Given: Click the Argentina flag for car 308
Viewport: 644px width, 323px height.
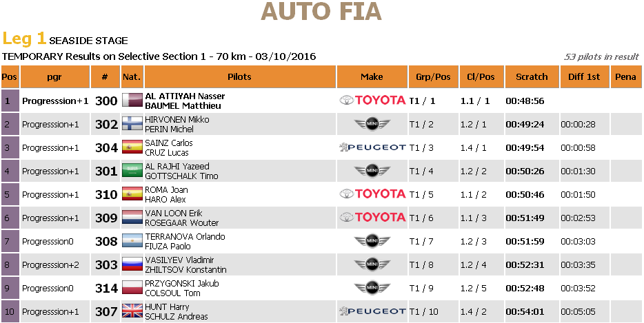Looking at the screenshot, I should pyautogui.click(x=132, y=241).
